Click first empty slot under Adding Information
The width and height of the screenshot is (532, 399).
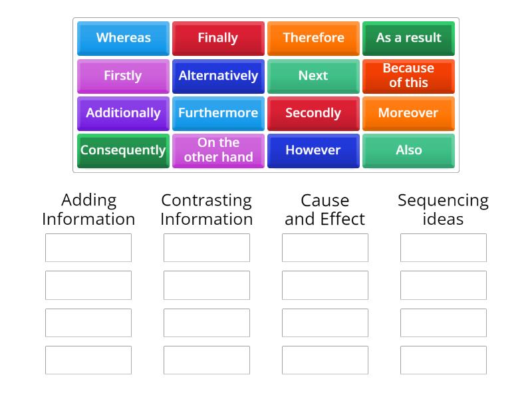(88, 248)
